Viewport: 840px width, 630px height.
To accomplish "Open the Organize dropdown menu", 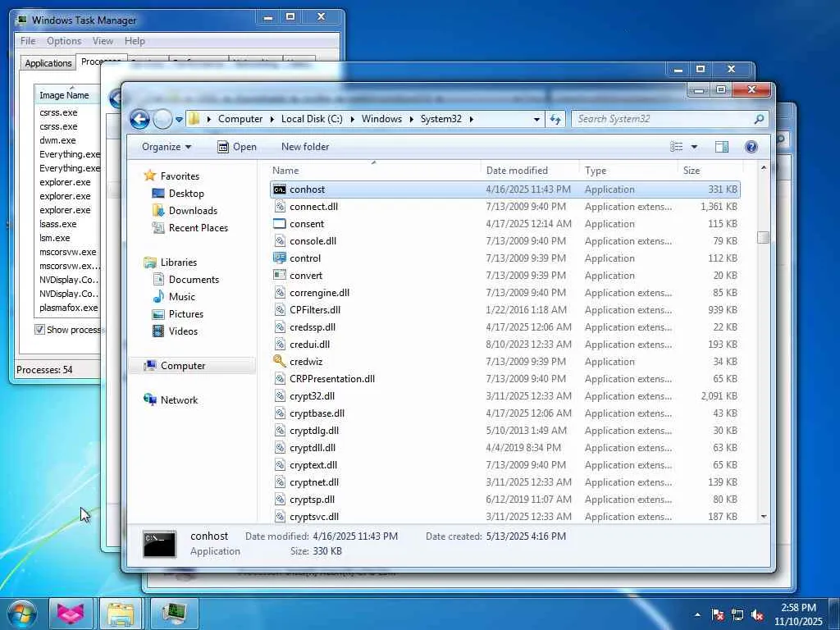I will 166,147.
